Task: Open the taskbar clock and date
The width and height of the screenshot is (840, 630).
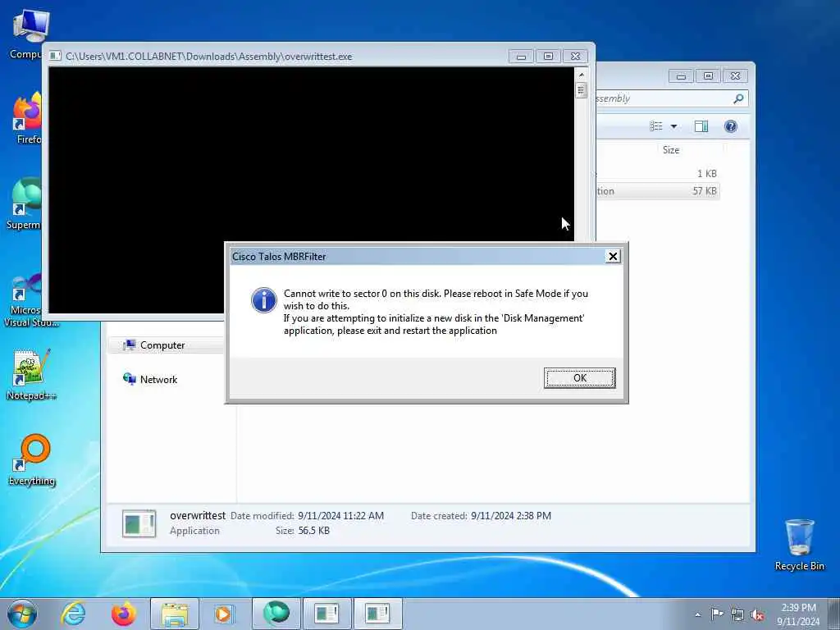Action: pos(798,614)
